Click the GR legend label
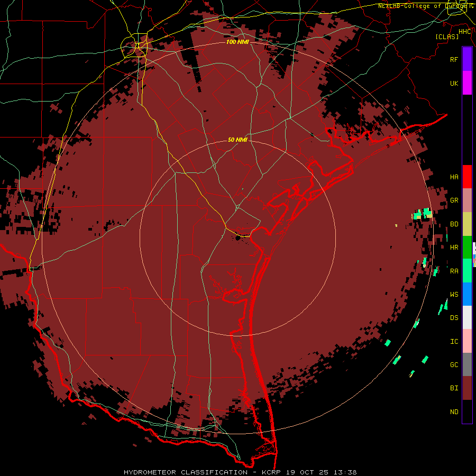This screenshot has height=476, width=476. 454,200
